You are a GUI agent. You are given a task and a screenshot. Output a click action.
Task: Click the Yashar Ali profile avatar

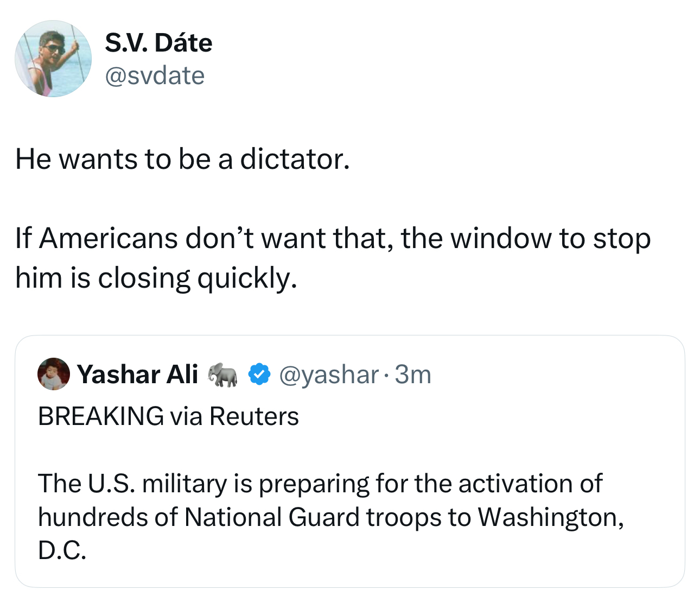53,374
